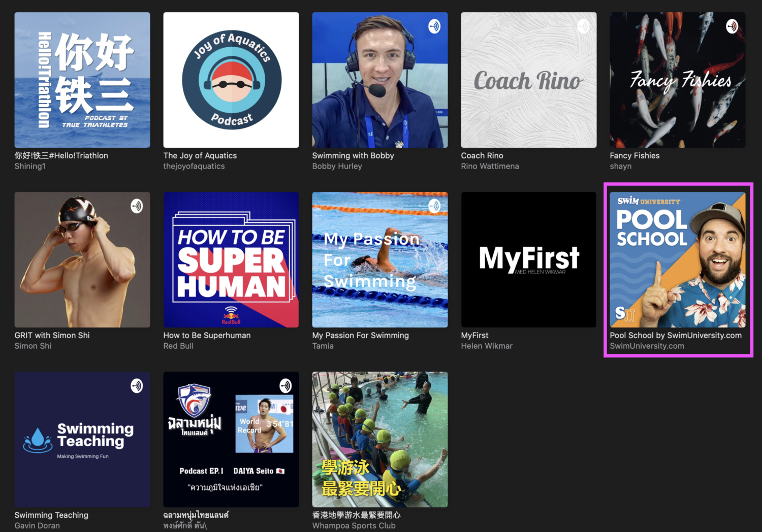
Task: Select author name 'Simon Shi' under GRIT
Action: click(x=33, y=346)
